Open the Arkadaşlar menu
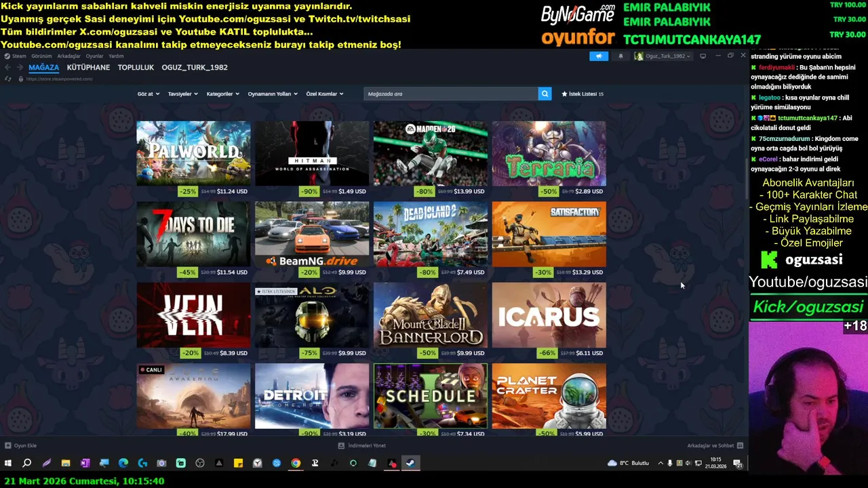868x488 pixels. pos(68,56)
